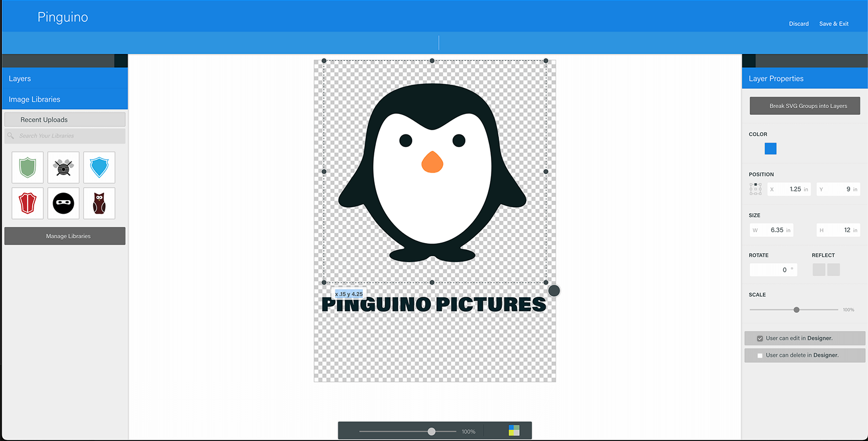Expand the Layers panel section
The height and width of the screenshot is (441, 868).
click(x=65, y=79)
